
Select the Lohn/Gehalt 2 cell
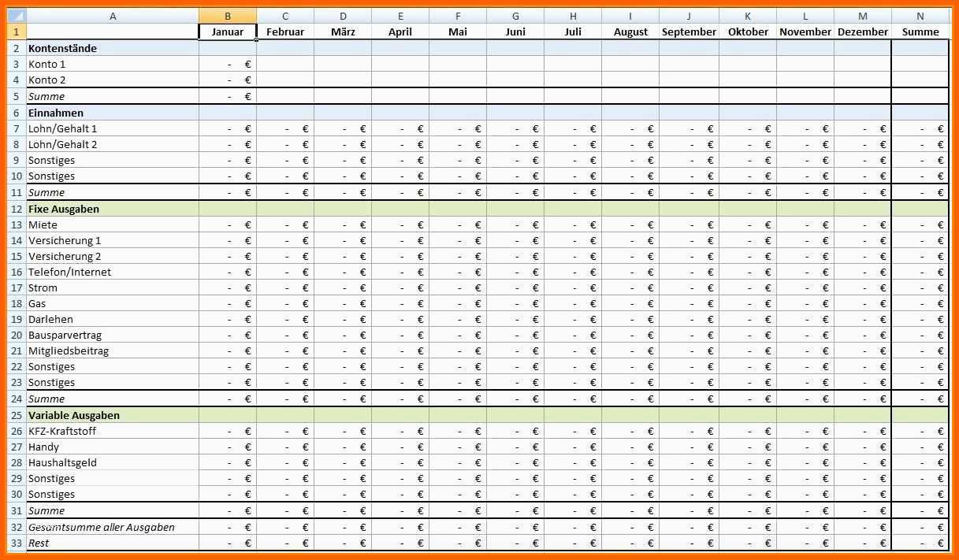[113, 144]
